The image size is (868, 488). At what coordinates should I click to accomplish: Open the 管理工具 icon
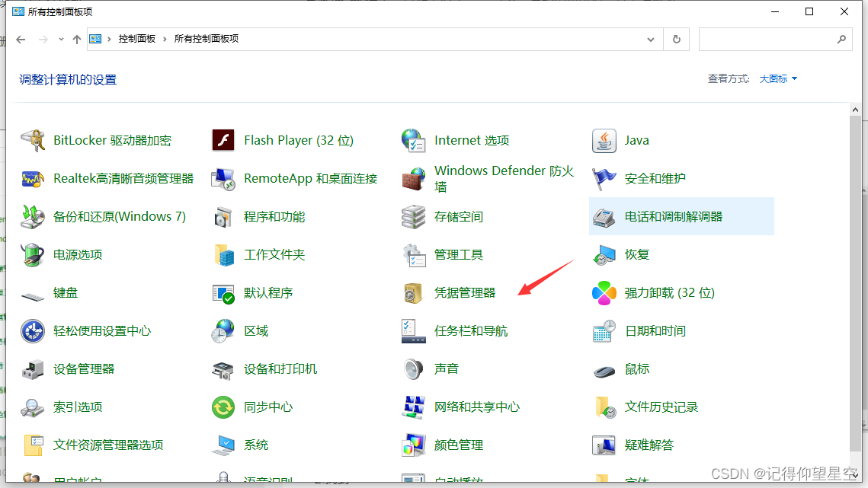(414, 254)
